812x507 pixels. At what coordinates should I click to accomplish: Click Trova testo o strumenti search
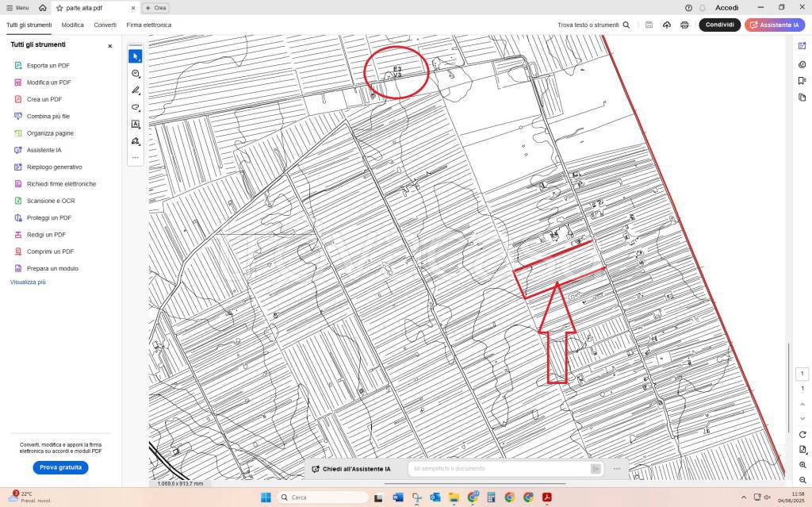point(593,25)
